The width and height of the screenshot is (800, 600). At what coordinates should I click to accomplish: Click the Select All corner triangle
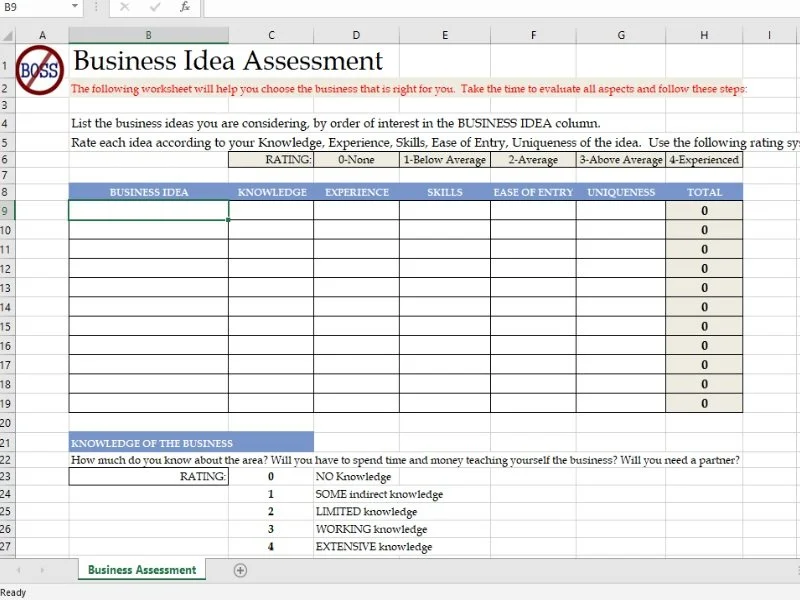tap(8, 35)
